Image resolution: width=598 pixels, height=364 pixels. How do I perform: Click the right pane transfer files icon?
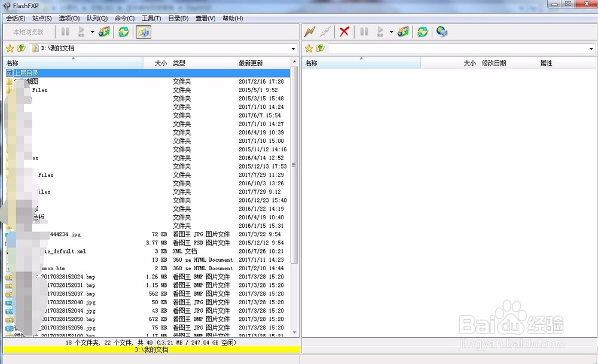pos(403,32)
